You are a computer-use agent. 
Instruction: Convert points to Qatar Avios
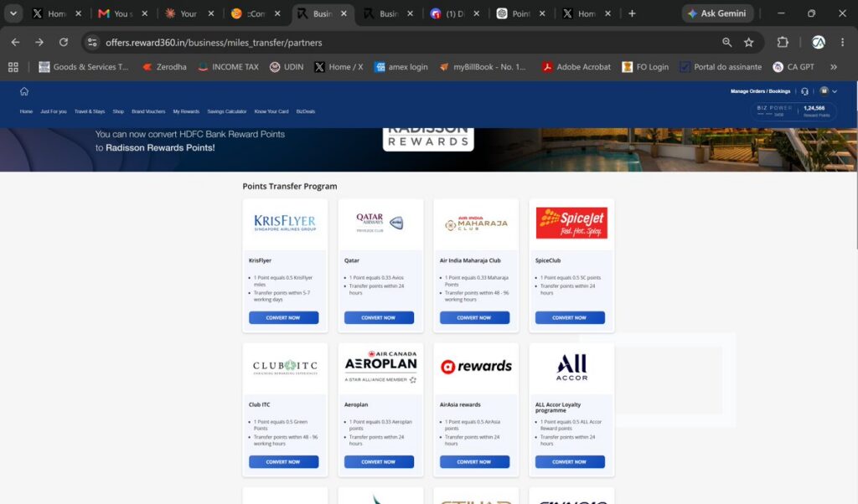379,317
